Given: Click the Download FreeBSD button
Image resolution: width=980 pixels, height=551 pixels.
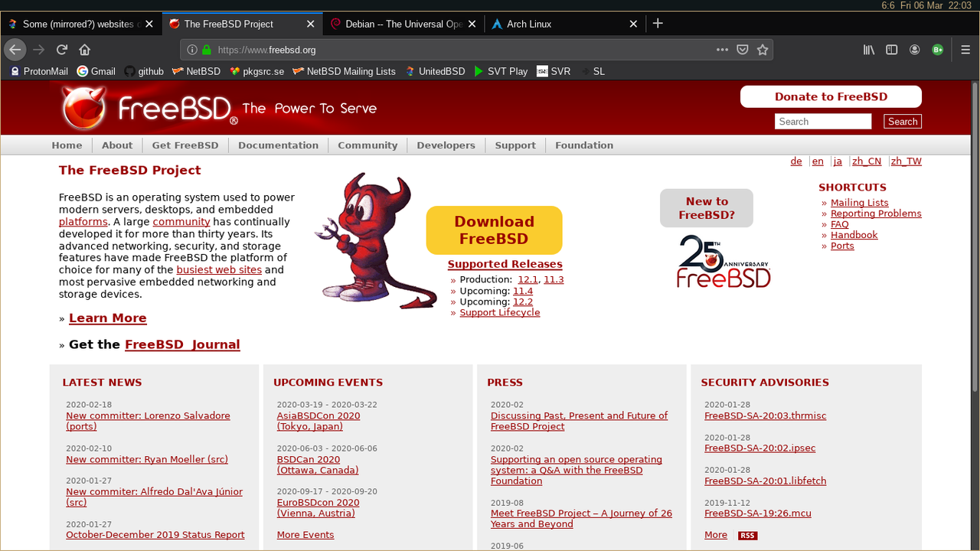Looking at the screenshot, I should pos(494,230).
